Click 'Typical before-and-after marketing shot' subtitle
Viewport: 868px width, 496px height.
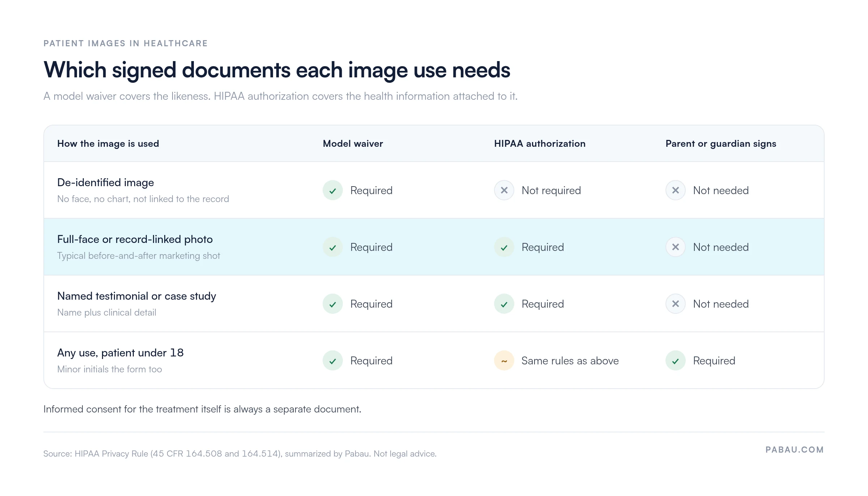[139, 256]
